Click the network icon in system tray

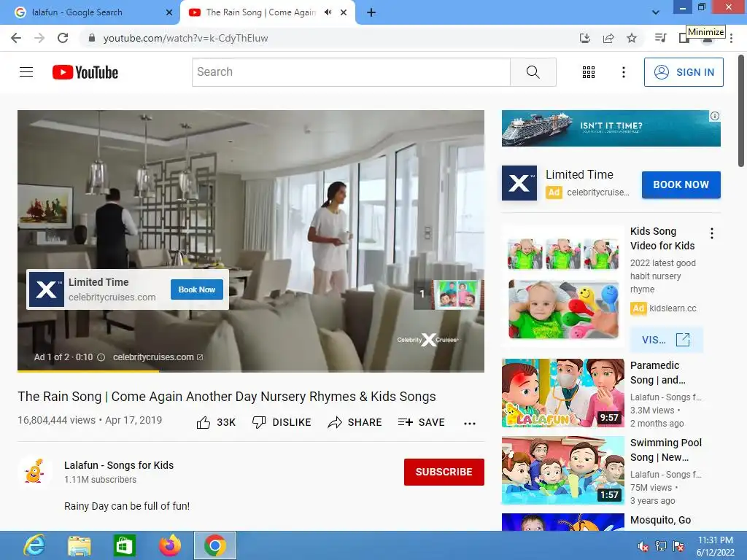(660, 546)
